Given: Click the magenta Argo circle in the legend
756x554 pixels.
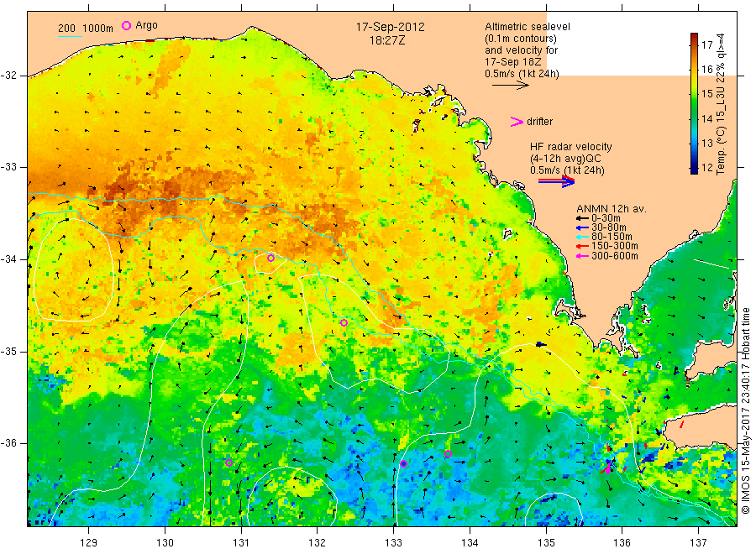Looking at the screenshot, I should point(126,25).
